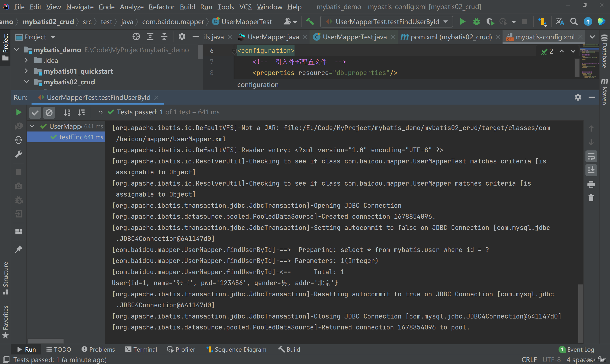Pin the Run tab with pin icon

click(x=19, y=249)
